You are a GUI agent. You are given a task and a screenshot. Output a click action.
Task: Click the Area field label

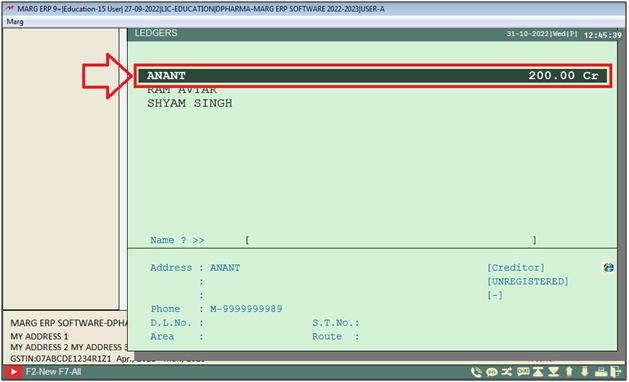coord(162,336)
